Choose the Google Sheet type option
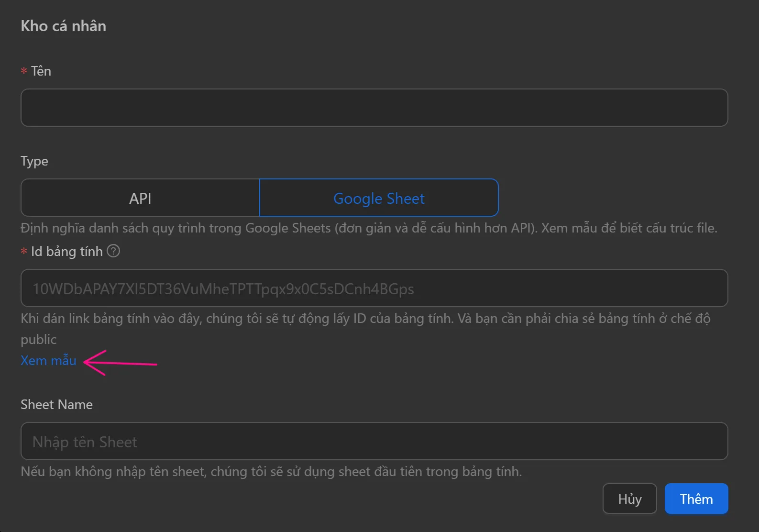This screenshot has width=759, height=532. tap(379, 198)
